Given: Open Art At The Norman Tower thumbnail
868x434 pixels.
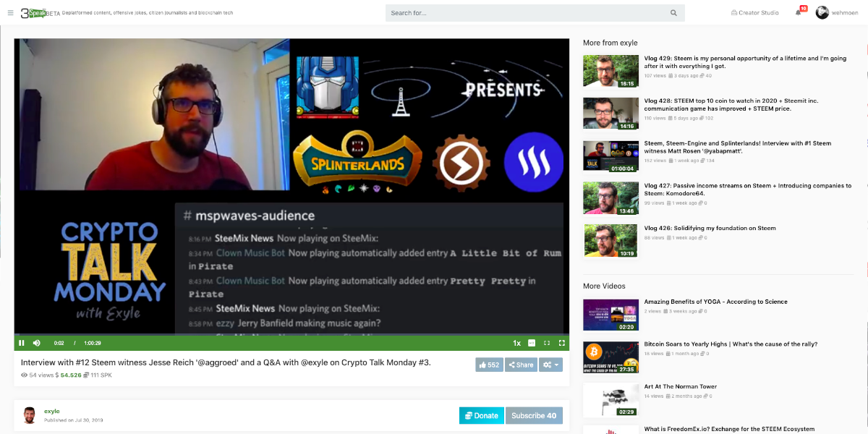Looking at the screenshot, I should coord(610,400).
